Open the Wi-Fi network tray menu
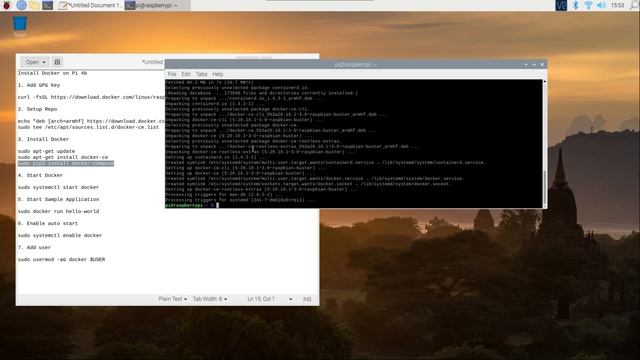This screenshot has width=640, height=360. pos(588,5)
